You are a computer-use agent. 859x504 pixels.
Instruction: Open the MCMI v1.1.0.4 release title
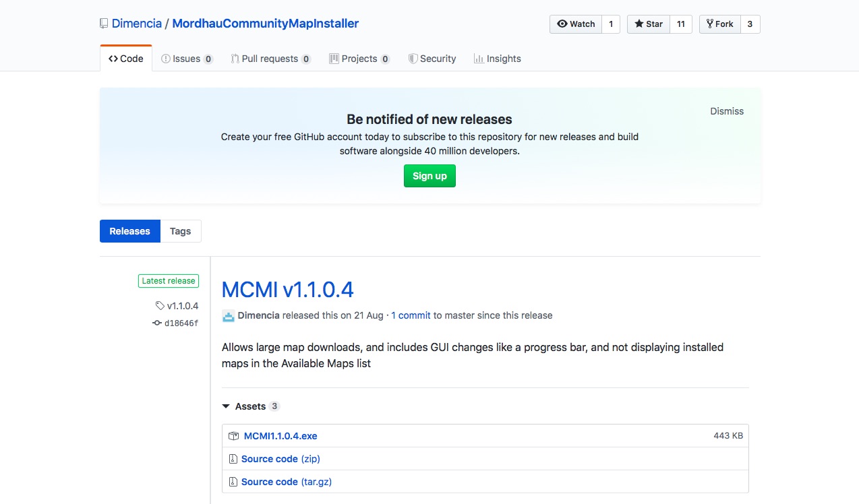(x=288, y=290)
